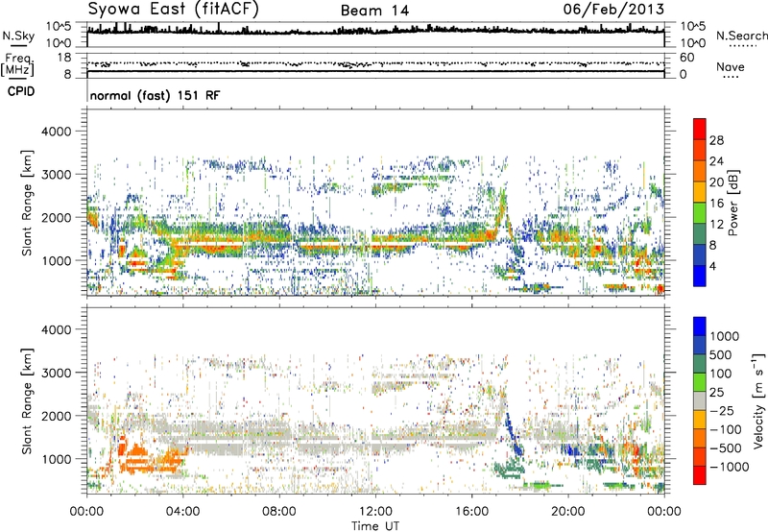Viewport: 768px width, 532px height.
Task: Click the blue velocity streak after 17:00
Action: 513,434
